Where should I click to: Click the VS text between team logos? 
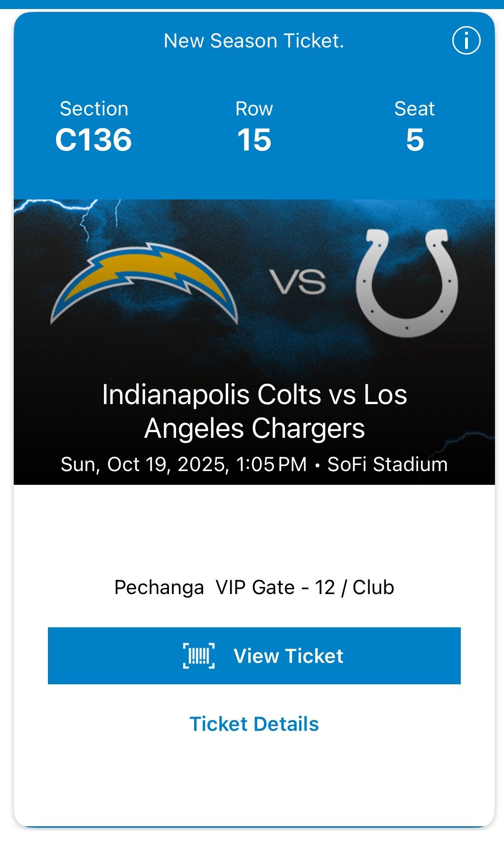[x=298, y=282]
